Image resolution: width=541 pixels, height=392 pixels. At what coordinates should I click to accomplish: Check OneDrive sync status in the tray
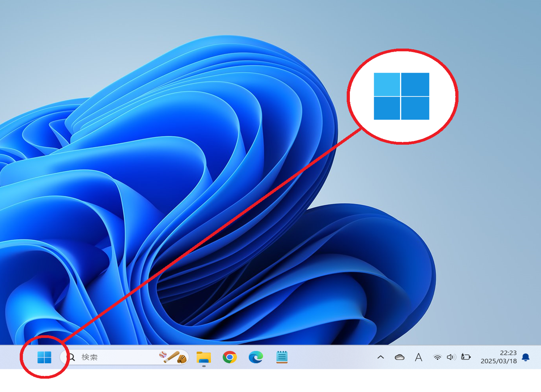coord(399,357)
